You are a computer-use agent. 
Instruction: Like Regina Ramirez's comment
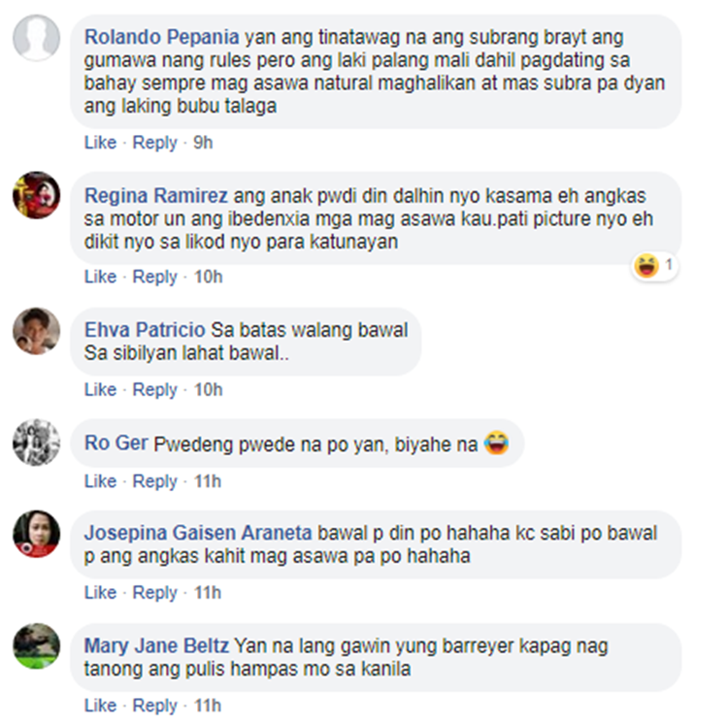[x=100, y=277]
